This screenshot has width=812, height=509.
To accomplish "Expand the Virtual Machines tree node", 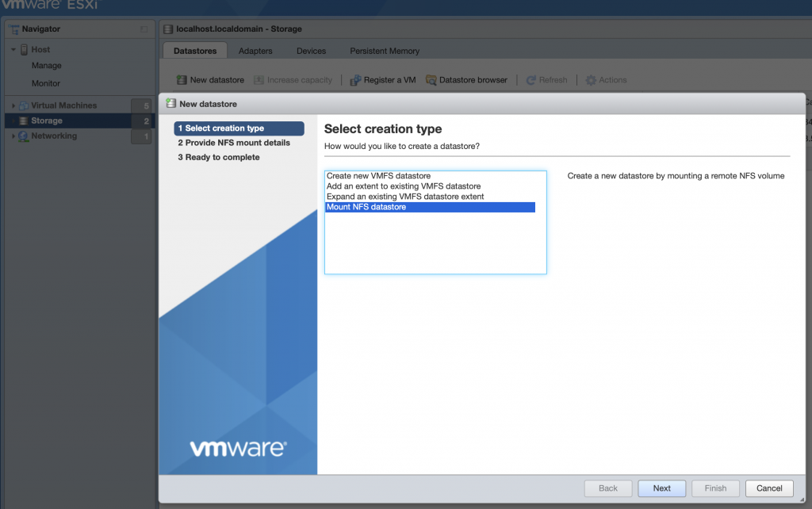I will point(13,105).
